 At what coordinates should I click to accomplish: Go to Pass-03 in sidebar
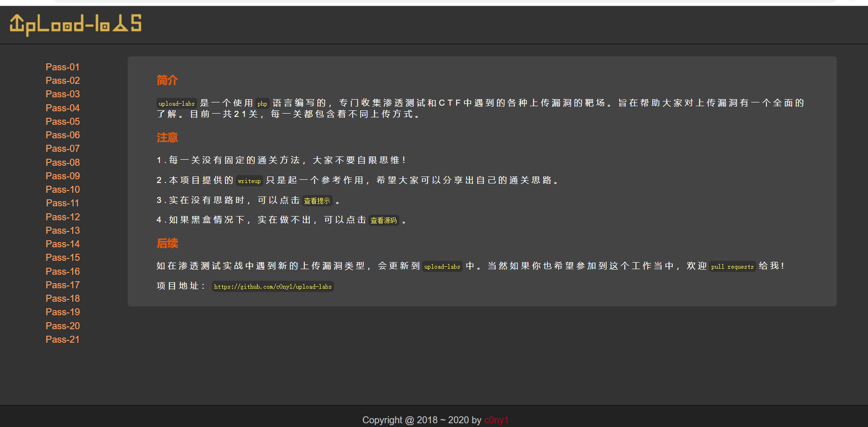(x=62, y=94)
